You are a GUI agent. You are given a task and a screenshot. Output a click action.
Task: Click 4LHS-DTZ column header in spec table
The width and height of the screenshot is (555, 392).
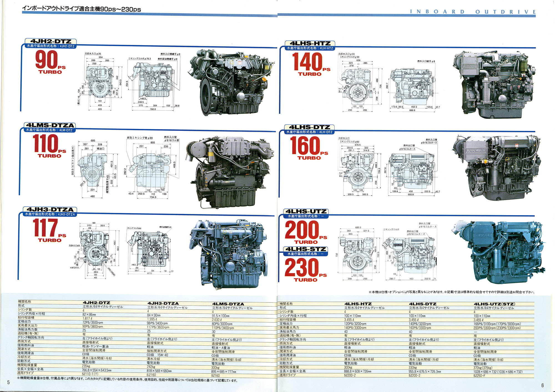point(423,304)
